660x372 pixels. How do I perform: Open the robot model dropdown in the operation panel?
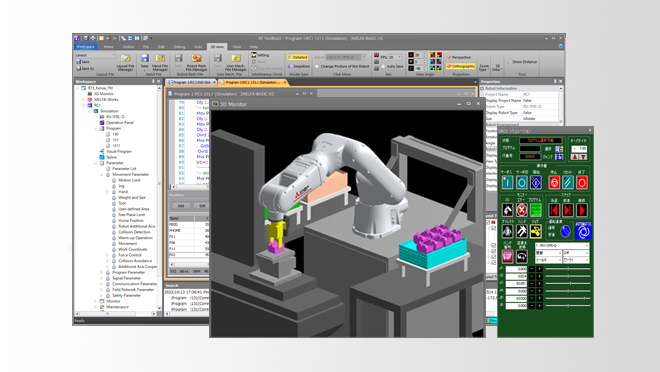[562, 245]
